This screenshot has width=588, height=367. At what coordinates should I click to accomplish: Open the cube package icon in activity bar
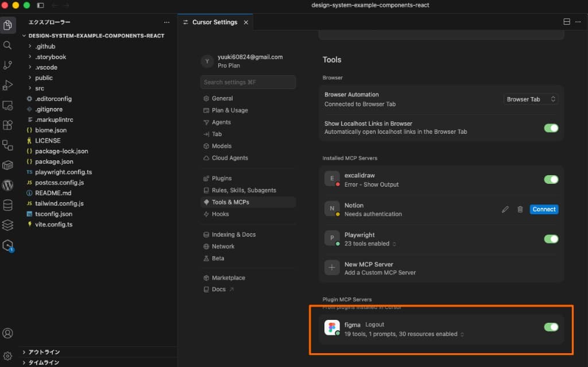pyautogui.click(x=7, y=165)
